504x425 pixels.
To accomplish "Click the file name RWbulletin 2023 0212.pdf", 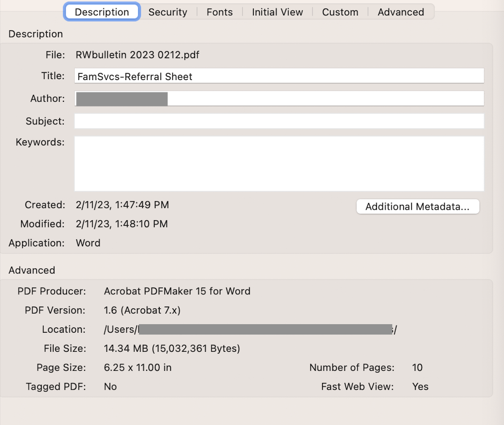I will click(x=138, y=55).
